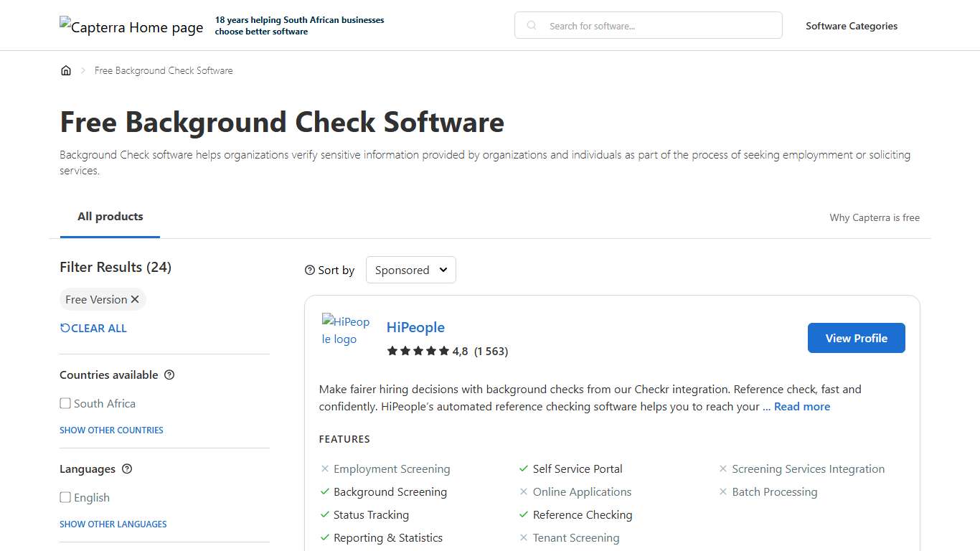Click the Capterra home page logo
Image resolution: width=980 pixels, height=551 pixels.
[x=131, y=27]
